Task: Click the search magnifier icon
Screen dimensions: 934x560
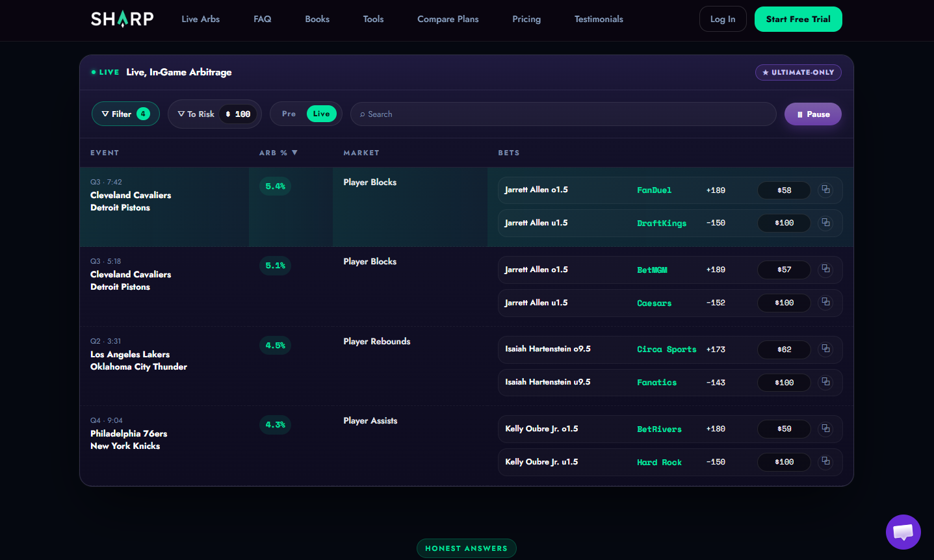Action: pyautogui.click(x=362, y=114)
